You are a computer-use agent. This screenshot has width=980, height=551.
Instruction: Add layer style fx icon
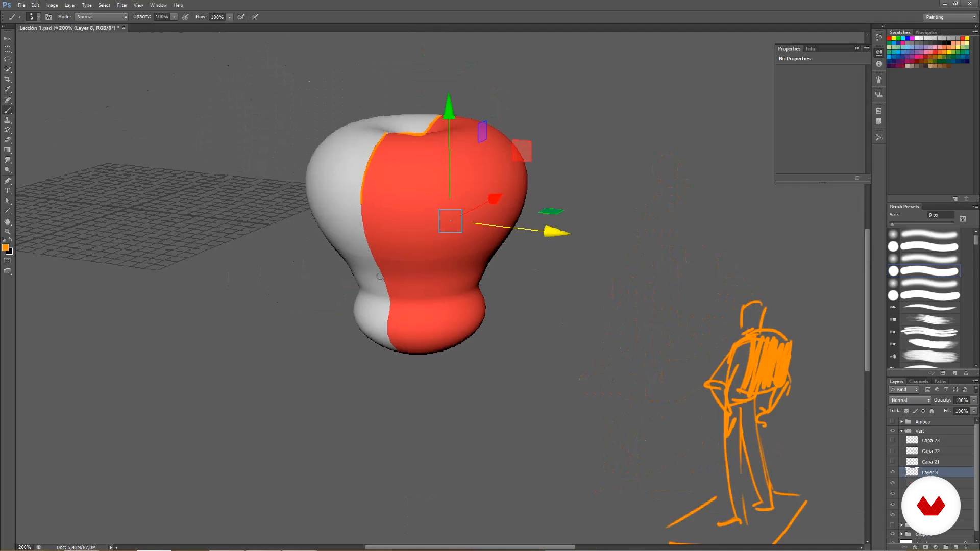(915, 547)
